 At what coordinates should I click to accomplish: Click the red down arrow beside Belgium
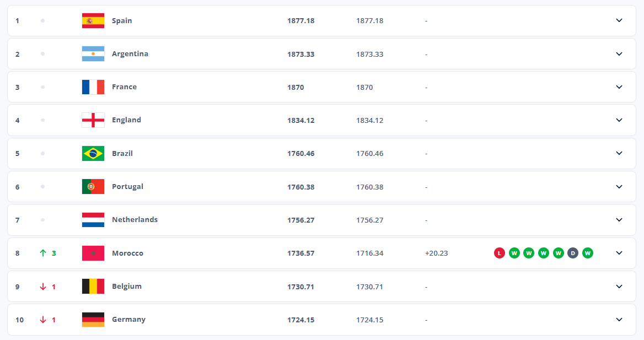tap(43, 287)
